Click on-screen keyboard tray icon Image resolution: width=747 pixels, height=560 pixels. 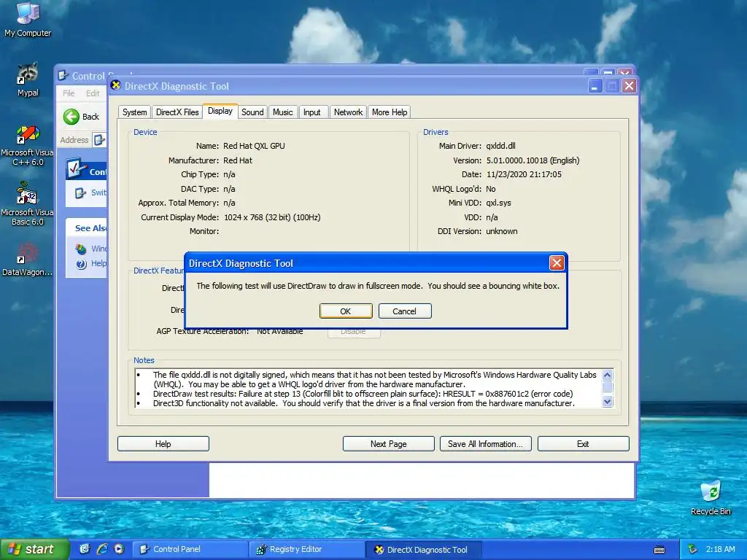pyautogui.click(x=659, y=550)
